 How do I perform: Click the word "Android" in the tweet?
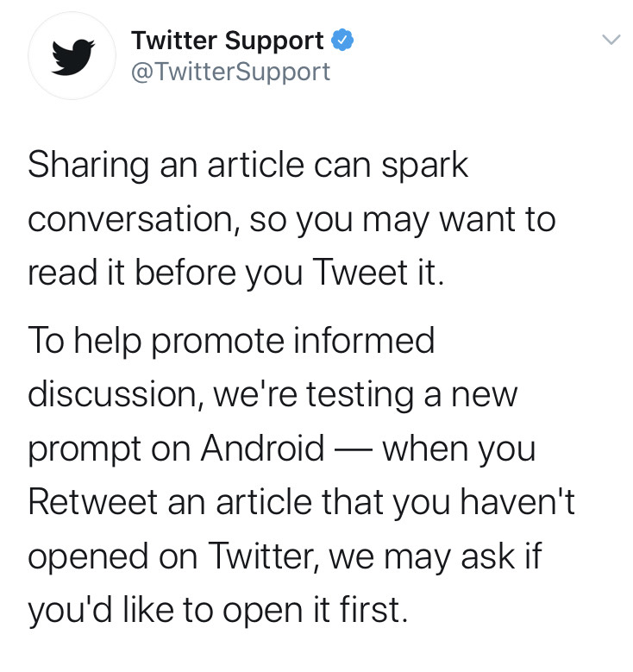pos(263,449)
